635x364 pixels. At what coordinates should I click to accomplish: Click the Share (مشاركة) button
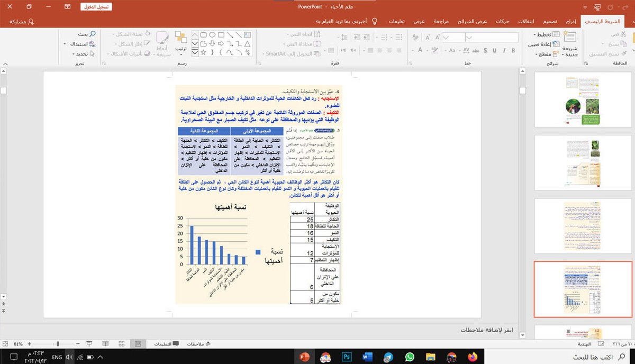tap(21, 22)
